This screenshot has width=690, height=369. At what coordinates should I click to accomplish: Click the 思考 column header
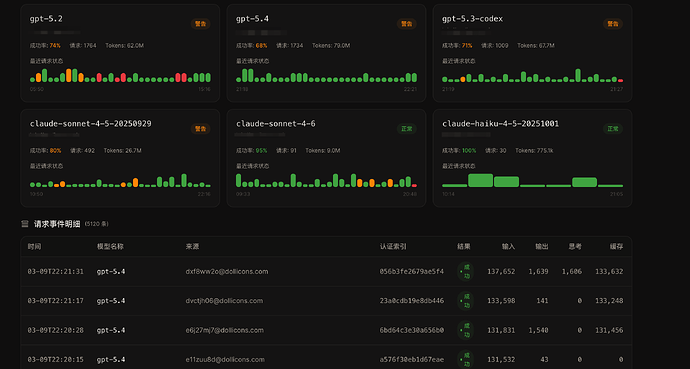click(575, 247)
